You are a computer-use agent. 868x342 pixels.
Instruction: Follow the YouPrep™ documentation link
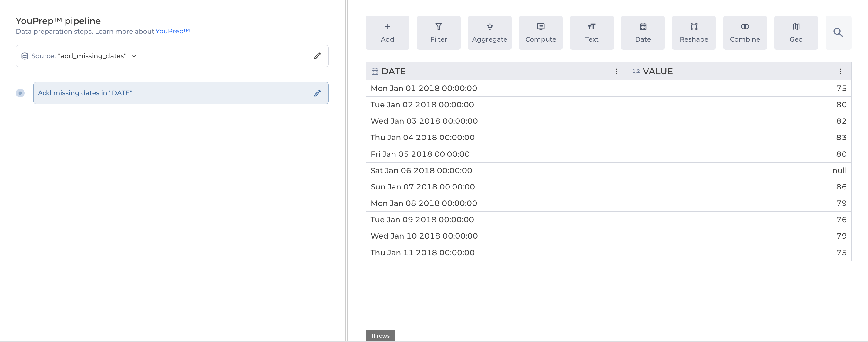click(172, 31)
